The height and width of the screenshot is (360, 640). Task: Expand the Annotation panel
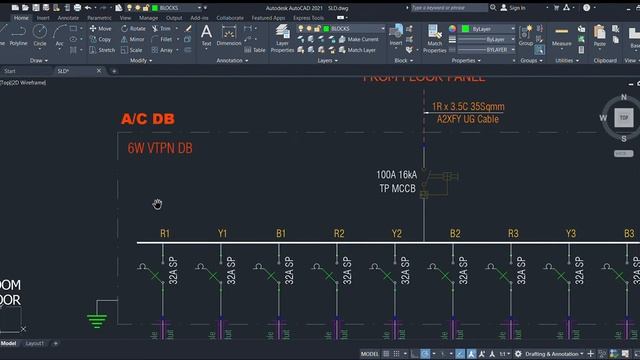coord(232,60)
